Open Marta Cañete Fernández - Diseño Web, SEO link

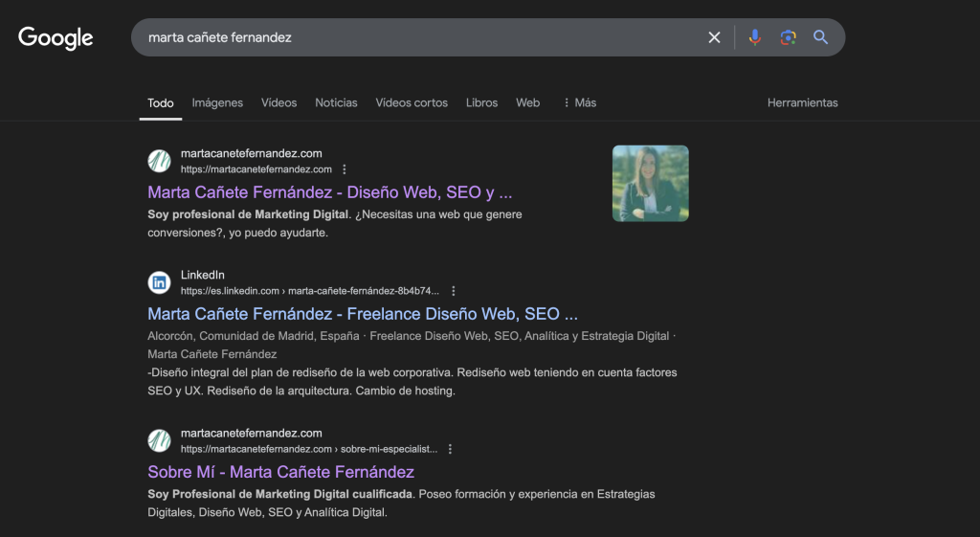(x=329, y=191)
